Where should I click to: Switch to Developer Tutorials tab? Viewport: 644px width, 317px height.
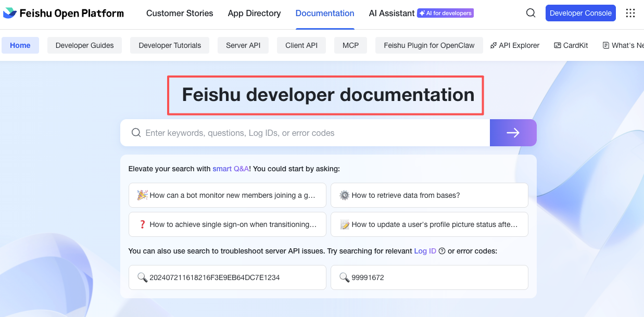point(170,45)
